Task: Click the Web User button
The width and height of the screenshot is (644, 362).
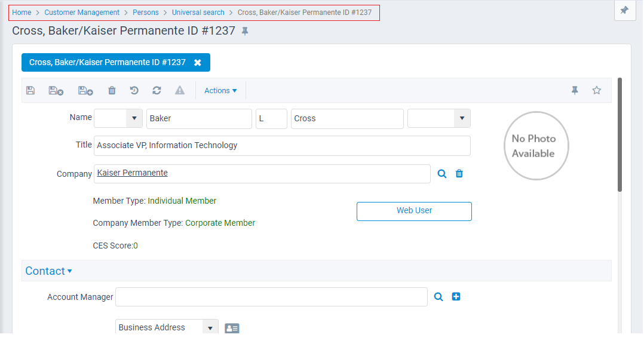Action: (x=414, y=211)
